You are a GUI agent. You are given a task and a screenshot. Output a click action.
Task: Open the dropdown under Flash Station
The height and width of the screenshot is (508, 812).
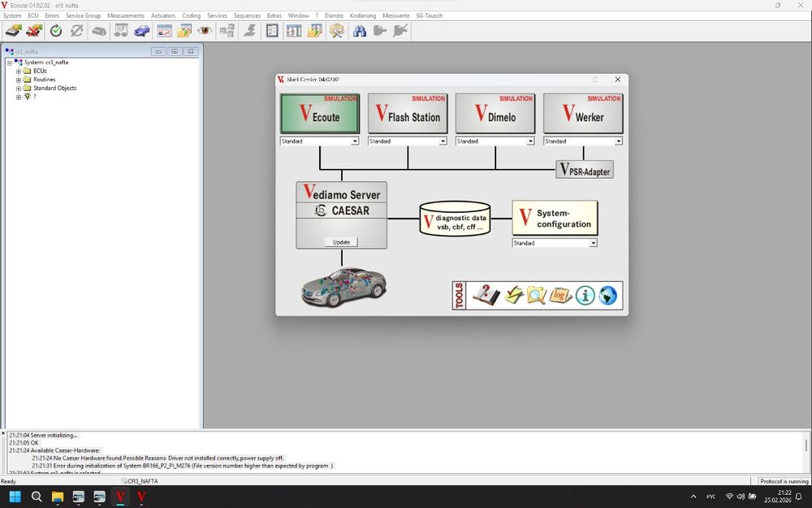(x=443, y=141)
